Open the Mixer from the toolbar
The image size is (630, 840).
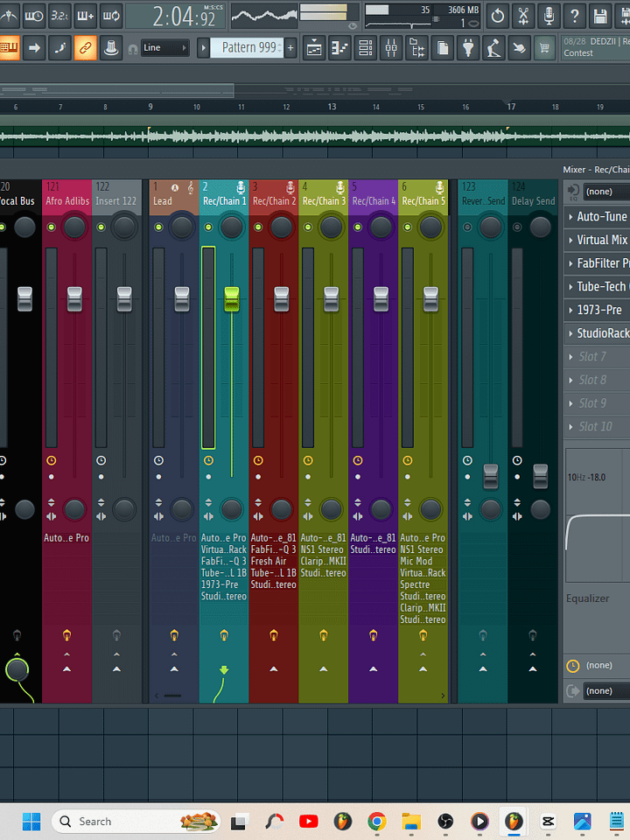point(390,47)
